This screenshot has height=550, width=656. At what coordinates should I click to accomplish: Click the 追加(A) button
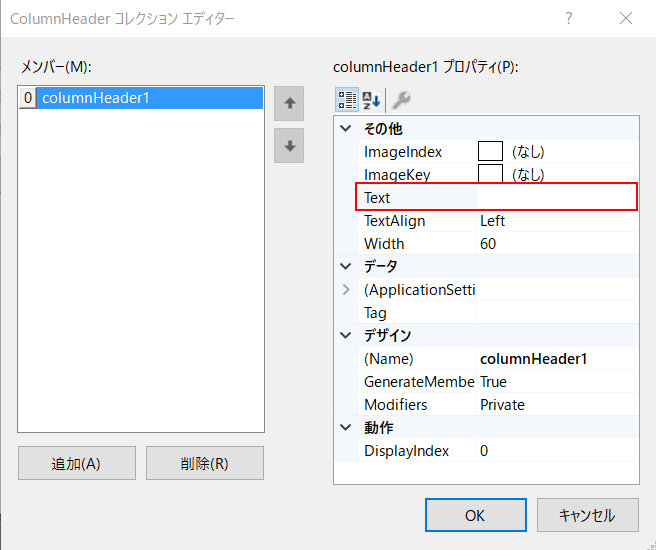tap(77, 463)
